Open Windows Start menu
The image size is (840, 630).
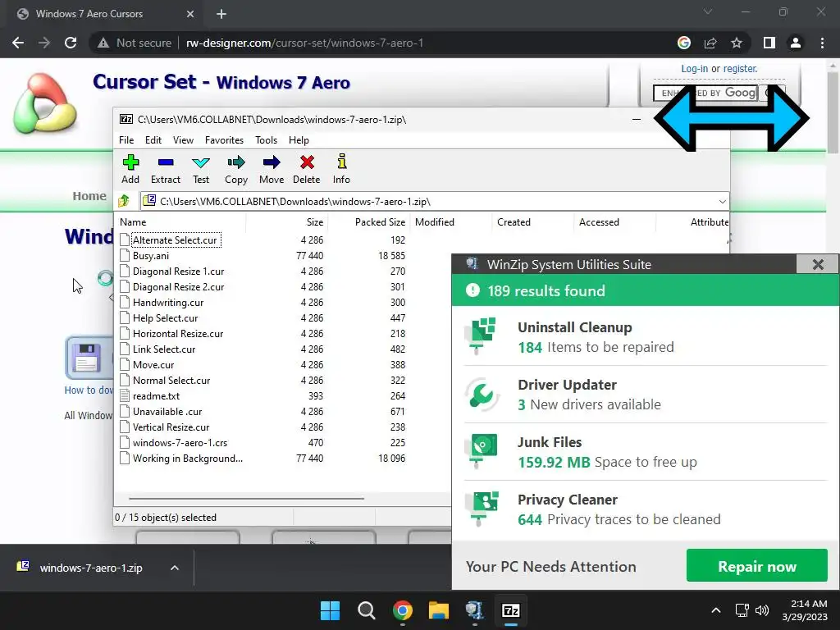(x=330, y=610)
